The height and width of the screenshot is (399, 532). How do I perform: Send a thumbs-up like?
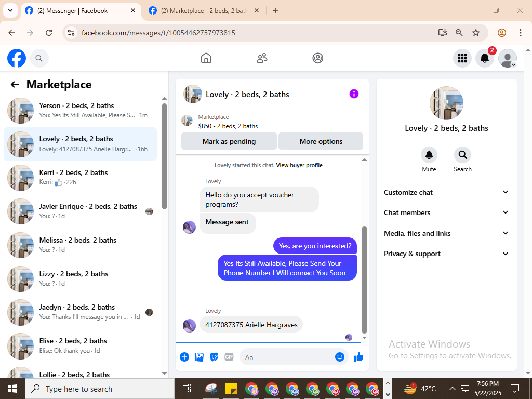click(358, 357)
